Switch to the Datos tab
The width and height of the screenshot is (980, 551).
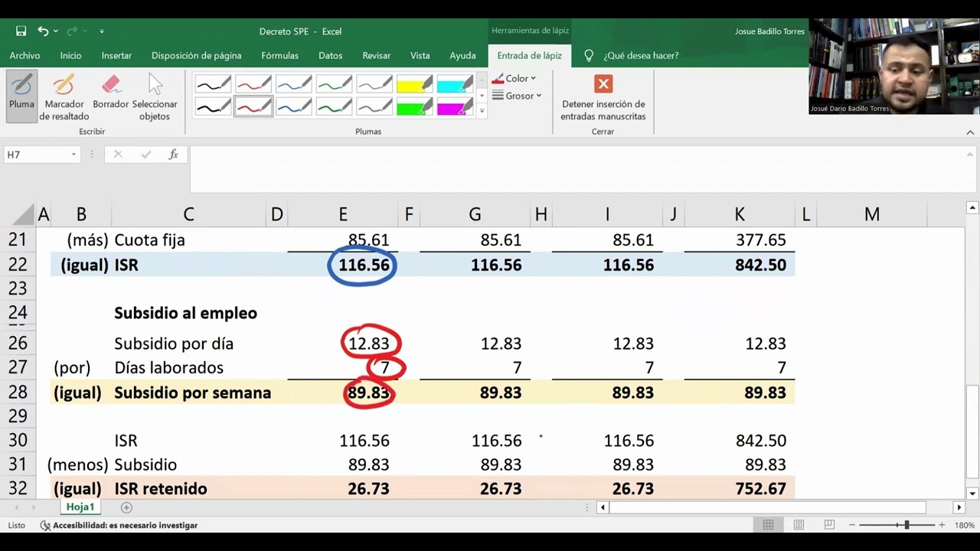[330, 55]
